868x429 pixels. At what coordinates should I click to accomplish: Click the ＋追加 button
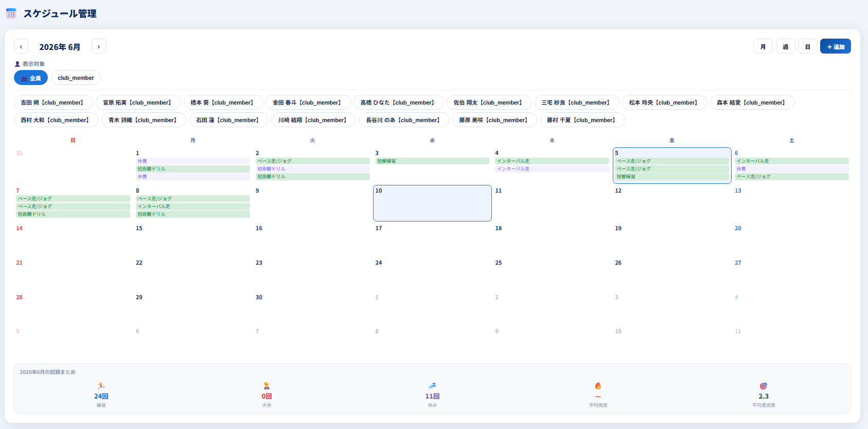(x=836, y=46)
